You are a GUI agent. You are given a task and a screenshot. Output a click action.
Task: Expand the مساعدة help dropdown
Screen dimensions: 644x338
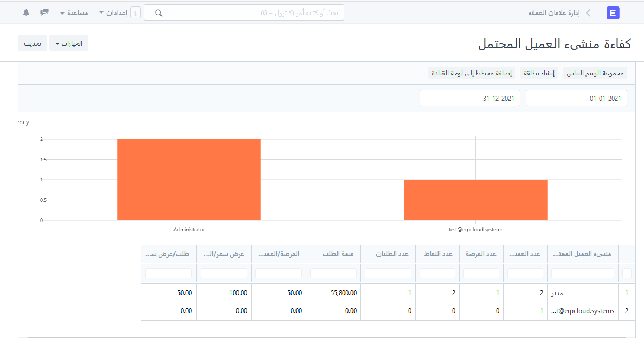[74, 13]
